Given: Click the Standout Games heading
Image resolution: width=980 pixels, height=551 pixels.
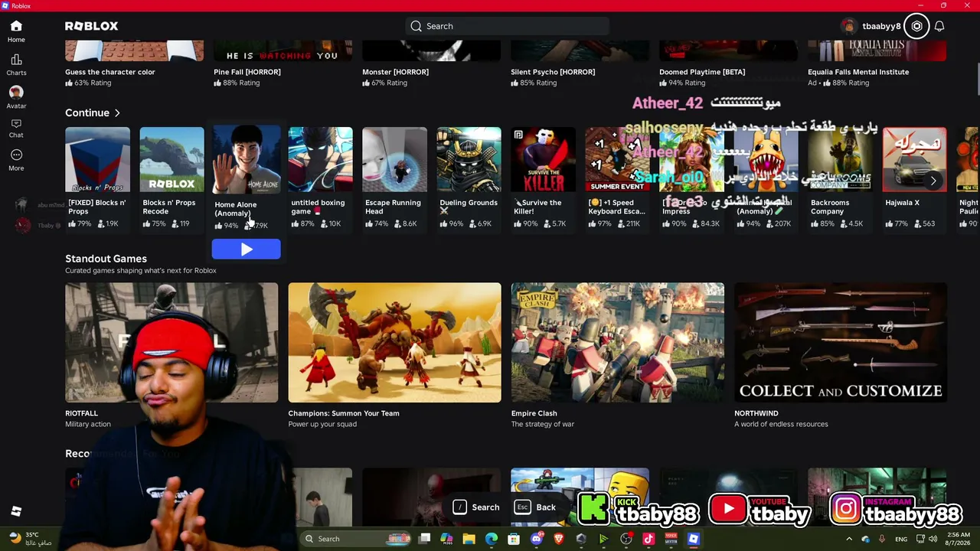Looking at the screenshot, I should point(106,259).
